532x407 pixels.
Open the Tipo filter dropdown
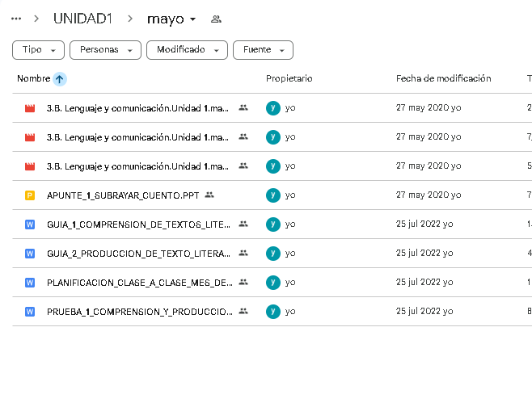[x=38, y=50]
